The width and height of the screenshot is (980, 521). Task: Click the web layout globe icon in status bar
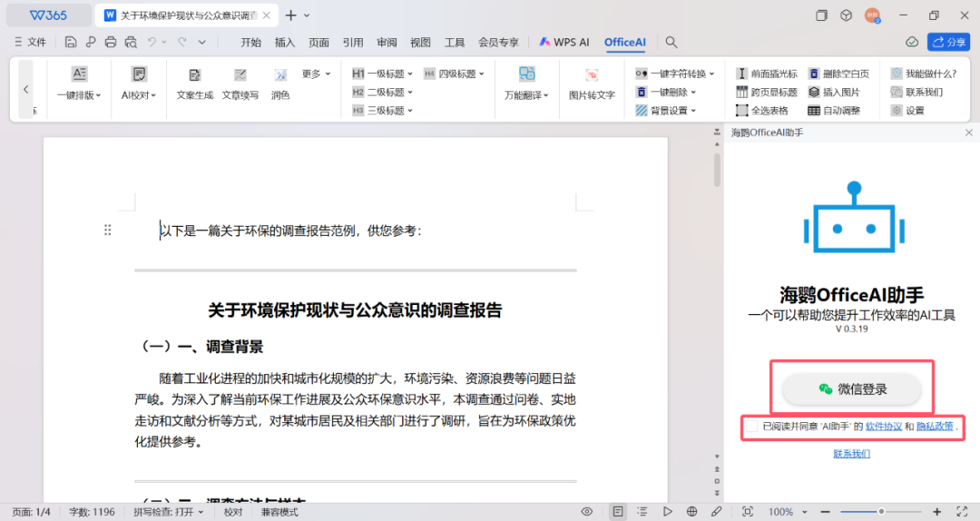691,512
